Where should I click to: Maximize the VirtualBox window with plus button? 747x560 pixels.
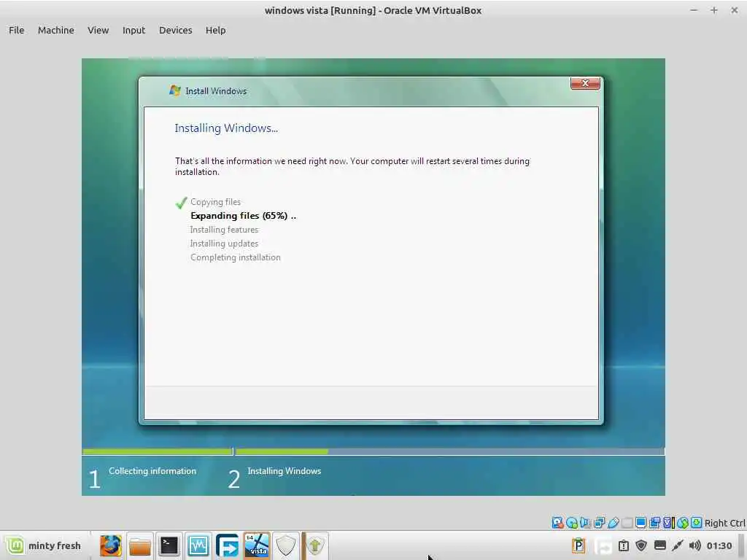coord(713,10)
